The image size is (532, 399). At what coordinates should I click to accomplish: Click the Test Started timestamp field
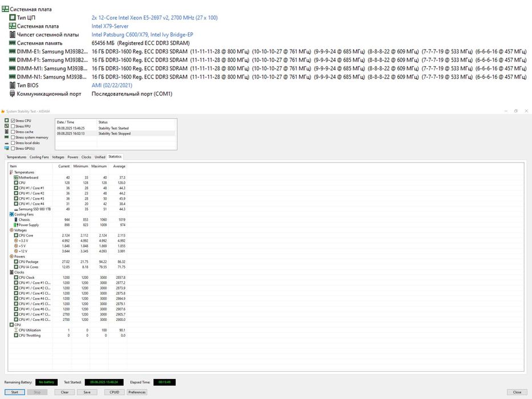pos(104,382)
